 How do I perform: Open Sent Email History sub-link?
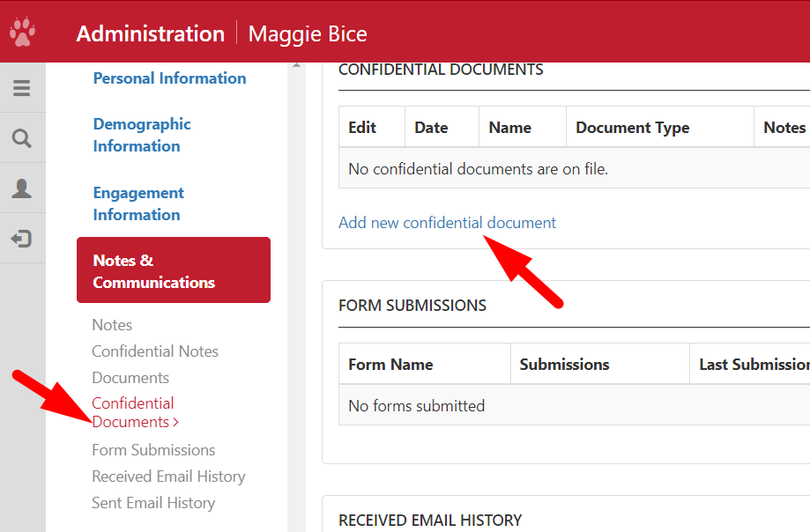[x=153, y=503]
